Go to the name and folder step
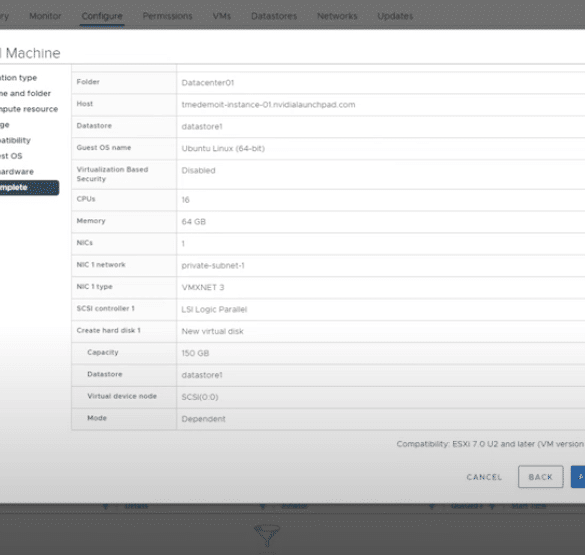585x555 pixels. pos(25,93)
